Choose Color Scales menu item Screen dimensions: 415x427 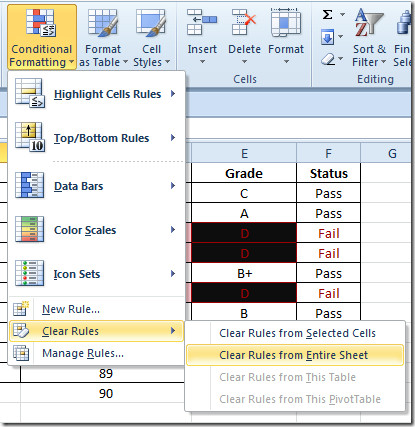click(x=97, y=230)
